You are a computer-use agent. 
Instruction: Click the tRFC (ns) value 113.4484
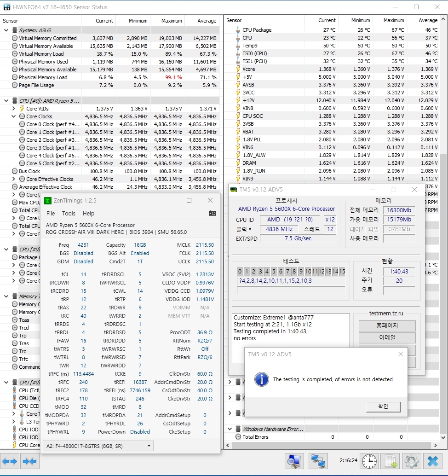[83, 374]
